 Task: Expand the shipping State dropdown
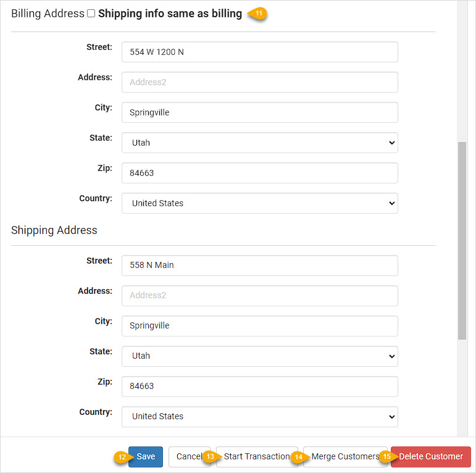[x=260, y=356]
